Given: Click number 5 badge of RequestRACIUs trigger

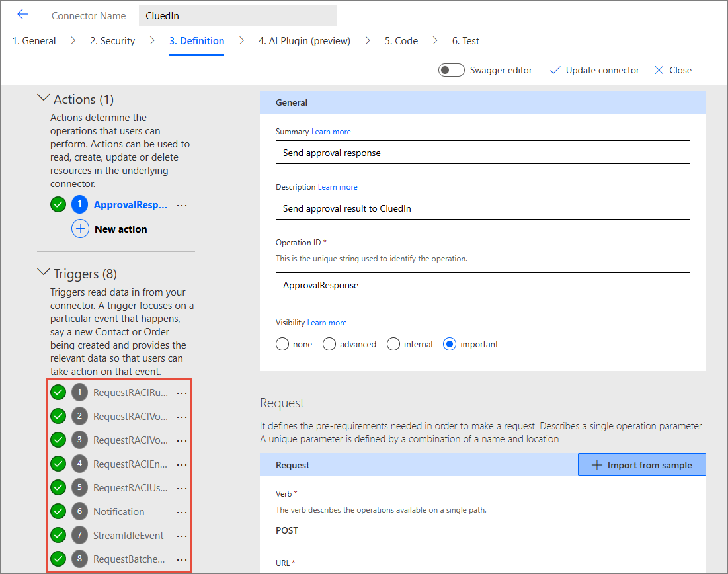Looking at the screenshot, I should pyautogui.click(x=79, y=487).
